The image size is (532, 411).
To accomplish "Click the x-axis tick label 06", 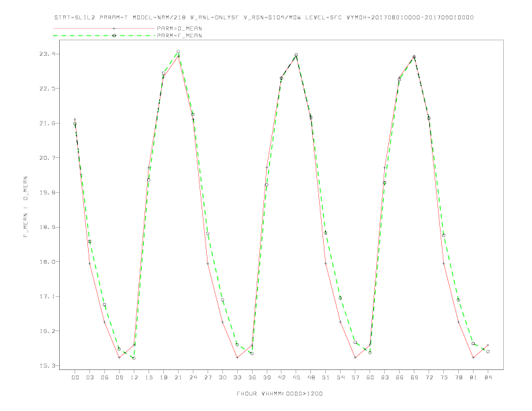I will (x=105, y=377).
